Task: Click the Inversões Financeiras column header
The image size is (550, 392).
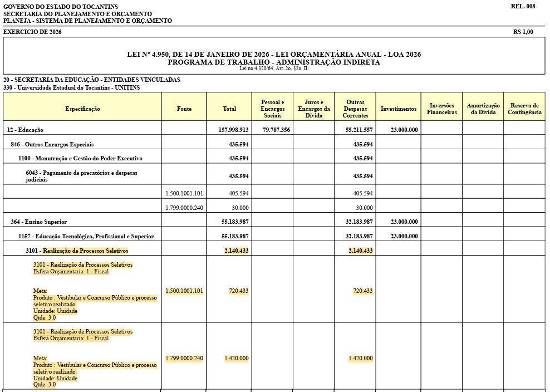Action: [441, 109]
